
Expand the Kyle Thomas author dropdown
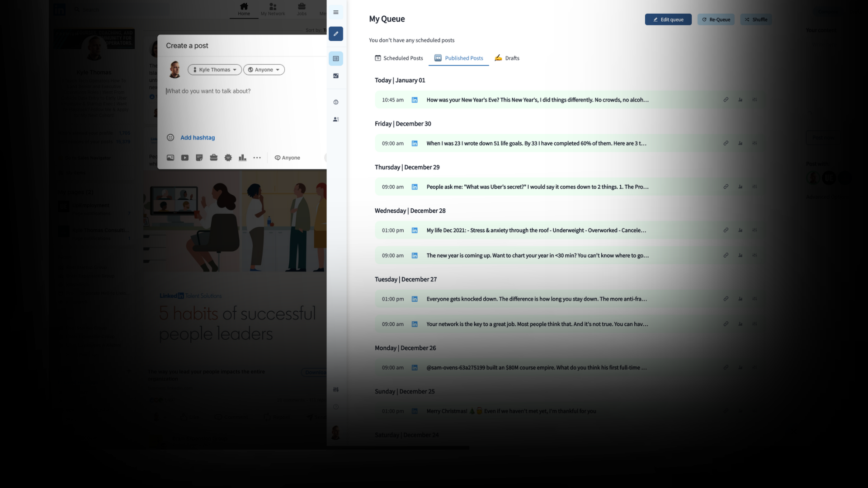coord(215,70)
